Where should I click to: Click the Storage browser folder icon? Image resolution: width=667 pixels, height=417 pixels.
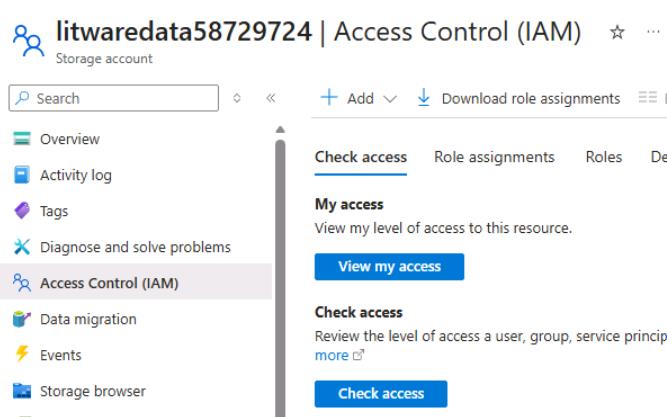point(22,391)
